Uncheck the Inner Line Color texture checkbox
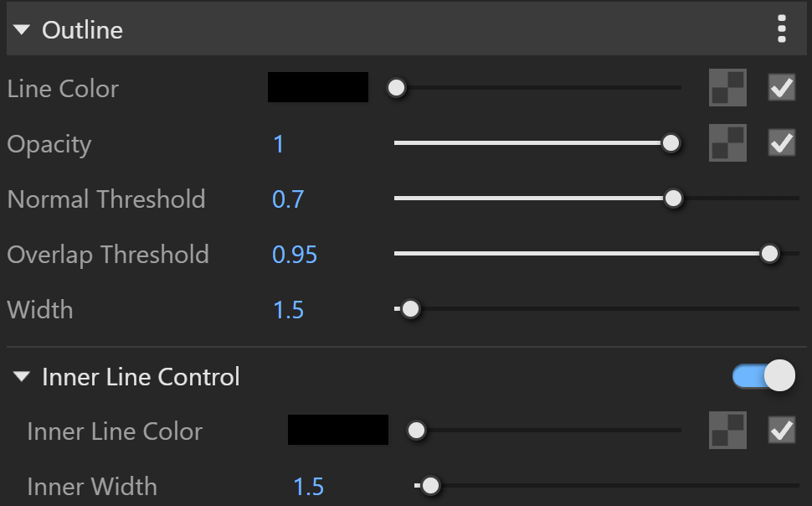Screen dimensions: 812x506 (x=782, y=430)
